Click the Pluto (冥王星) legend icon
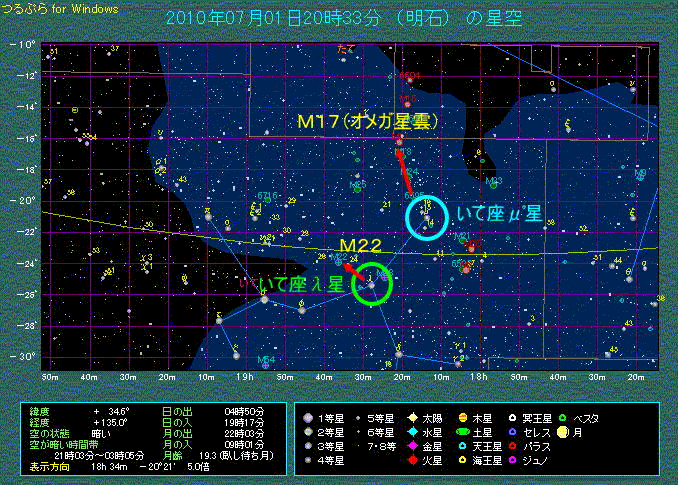 512,418
